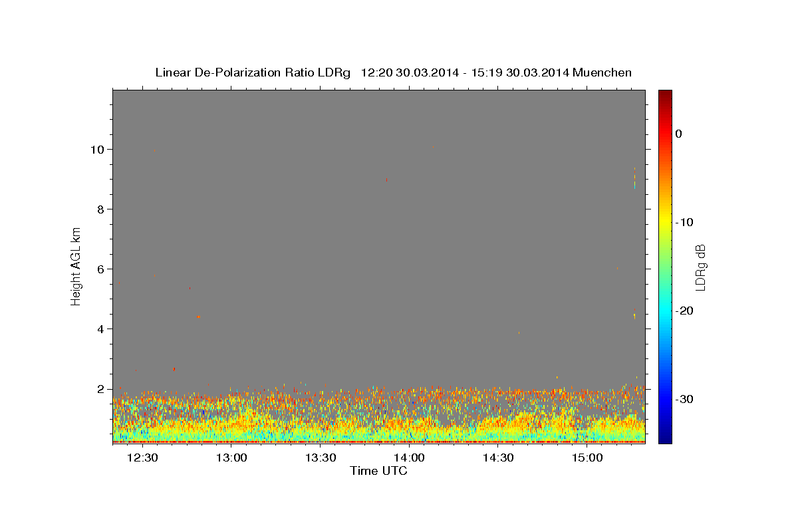This screenshot has height=532, width=798.
Task: Click the 14:00 time tick label
Action: click(x=409, y=458)
